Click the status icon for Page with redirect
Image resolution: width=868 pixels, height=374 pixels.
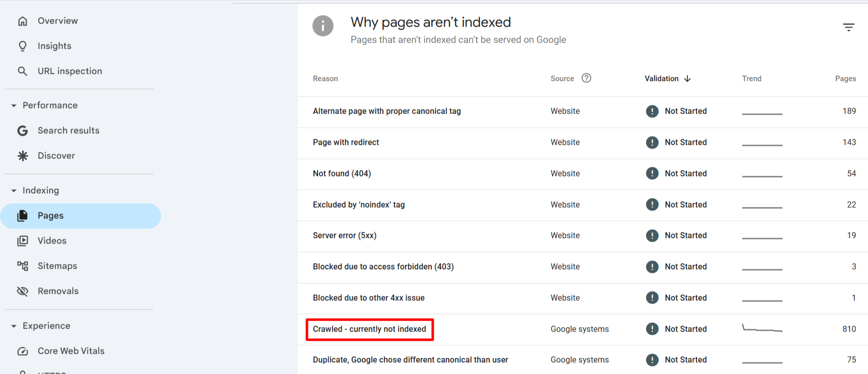[x=652, y=142]
